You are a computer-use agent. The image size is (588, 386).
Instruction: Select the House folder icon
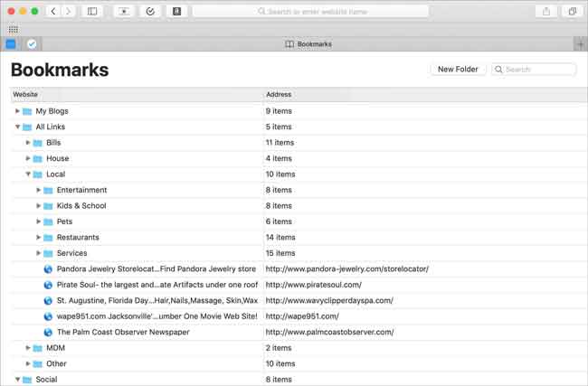point(37,158)
